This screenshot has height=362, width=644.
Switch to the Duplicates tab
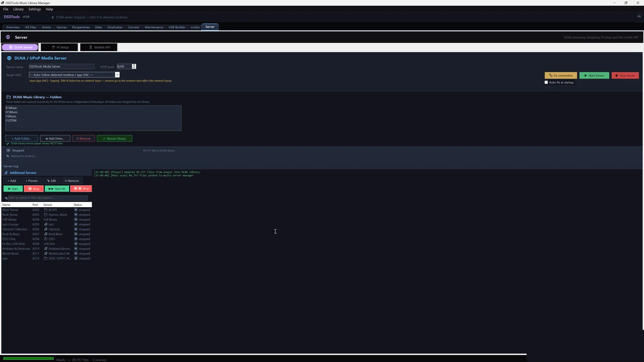115,27
